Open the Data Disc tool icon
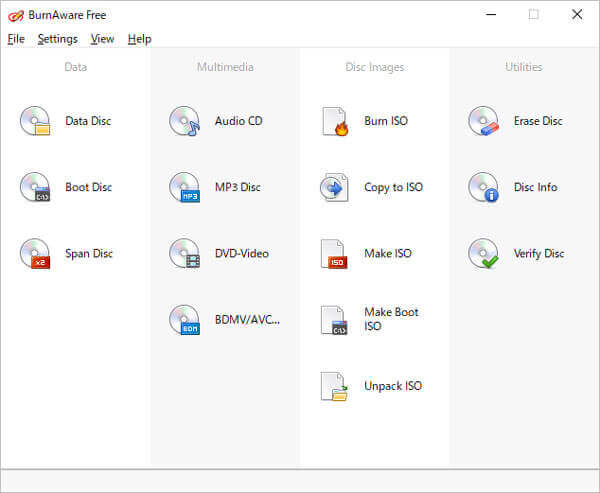This screenshot has height=493, width=600. point(35,121)
